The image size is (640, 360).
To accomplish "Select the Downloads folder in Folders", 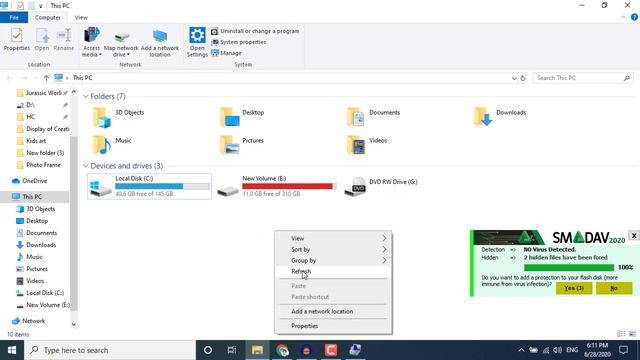I will click(500, 117).
